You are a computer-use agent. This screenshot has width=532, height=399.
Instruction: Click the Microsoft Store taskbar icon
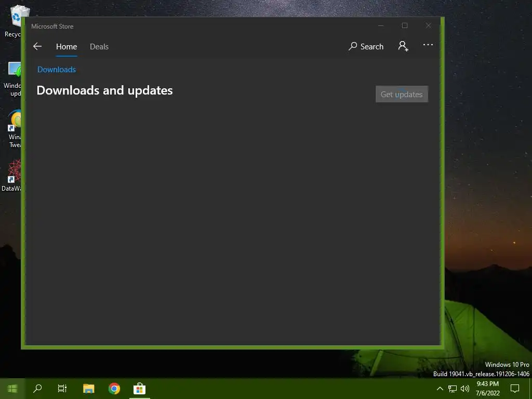[139, 389]
